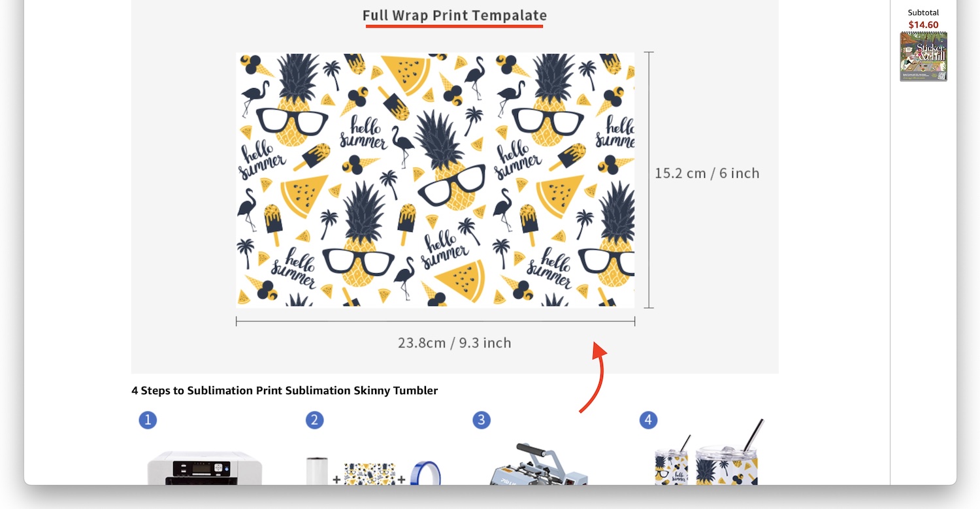Click the $14.60 subtotal amount
The image size is (980, 509).
(923, 25)
